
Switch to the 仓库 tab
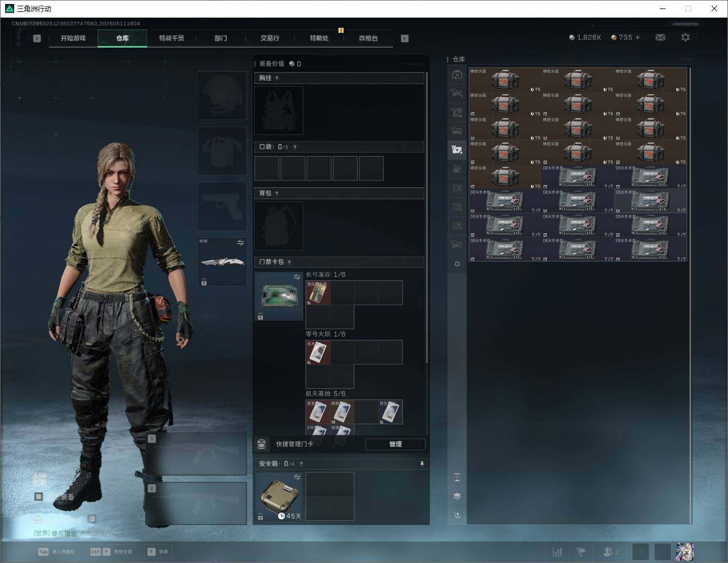point(123,38)
